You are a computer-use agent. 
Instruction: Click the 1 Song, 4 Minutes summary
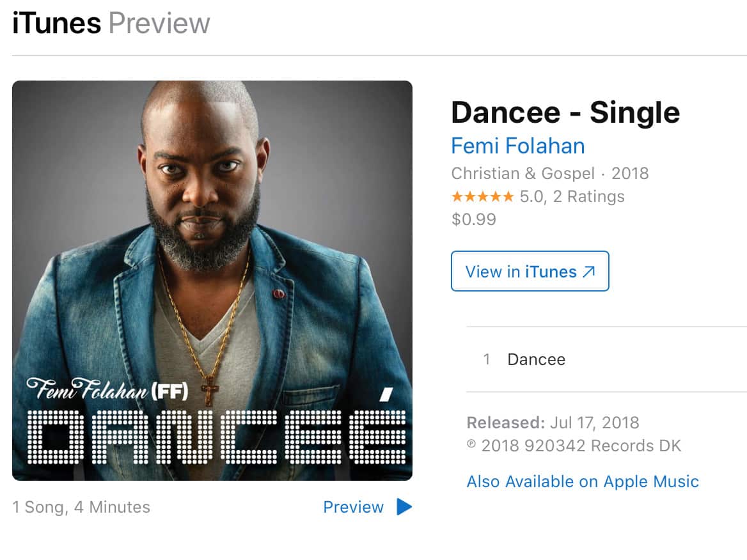[x=81, y=507]
